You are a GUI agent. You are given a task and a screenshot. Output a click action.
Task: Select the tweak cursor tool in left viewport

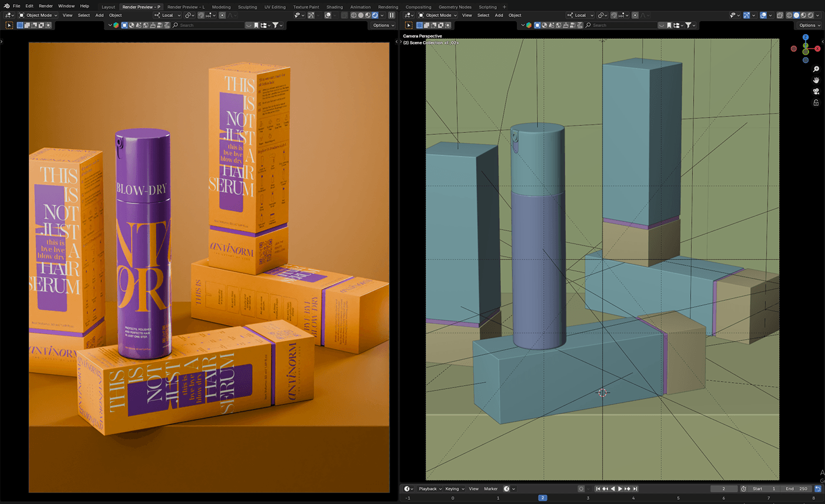tap(9, 25)
